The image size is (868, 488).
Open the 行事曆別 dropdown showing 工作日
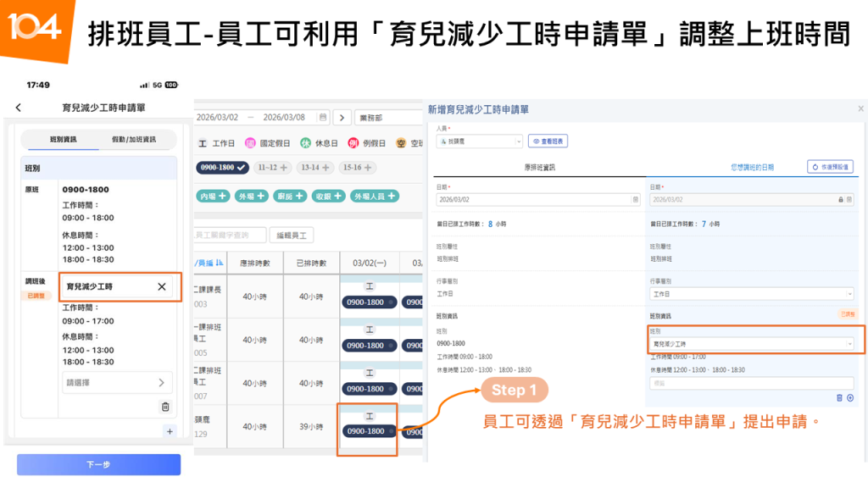click(752, 294)
